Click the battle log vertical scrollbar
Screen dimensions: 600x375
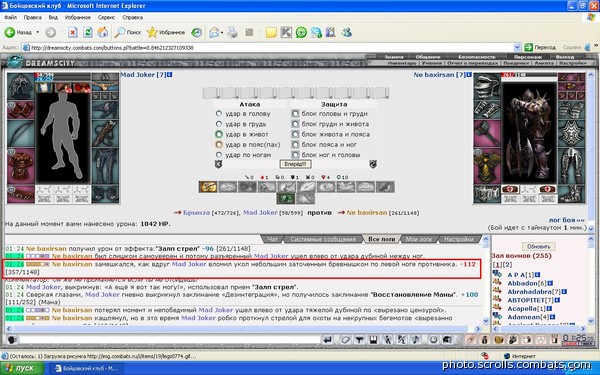(x=486, y=280)
